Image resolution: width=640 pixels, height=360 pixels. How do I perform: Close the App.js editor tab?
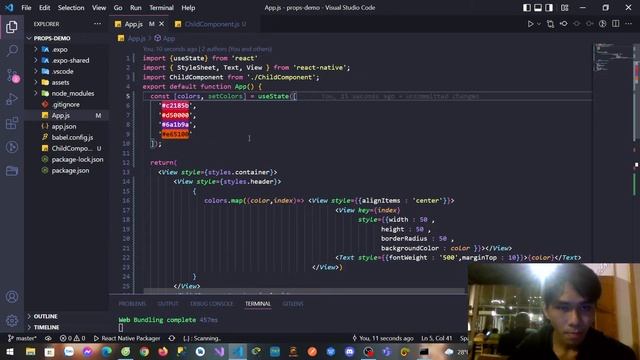162,24
